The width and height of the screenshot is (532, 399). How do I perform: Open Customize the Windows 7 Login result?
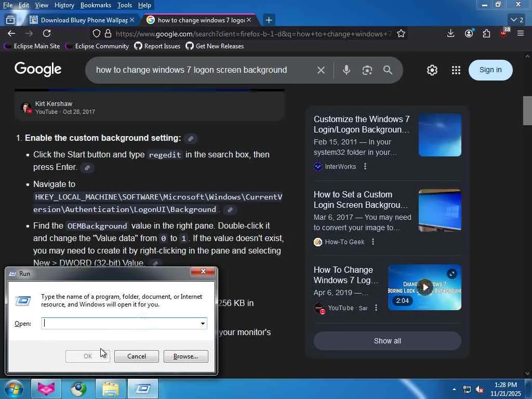pyautogui.click(x=362, y=124)
